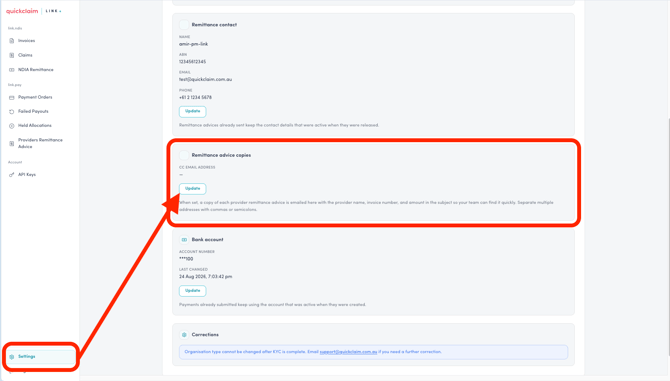Click the Claims sidebar icon

pyautogui.click(x=12, y=55)
